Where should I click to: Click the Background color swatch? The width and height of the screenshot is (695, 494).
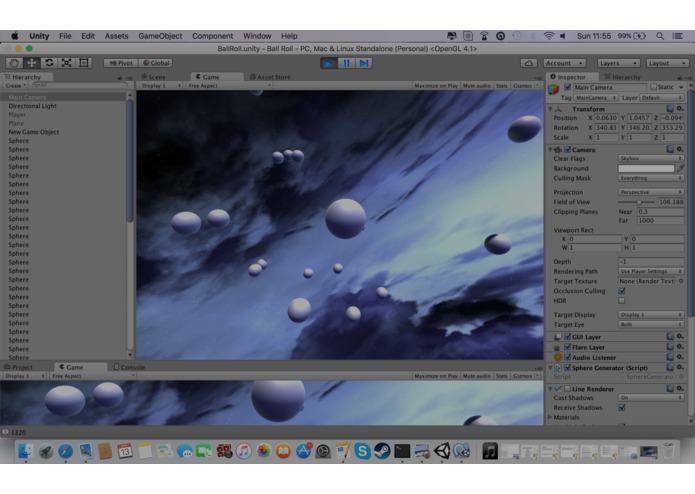click(646, 168)
